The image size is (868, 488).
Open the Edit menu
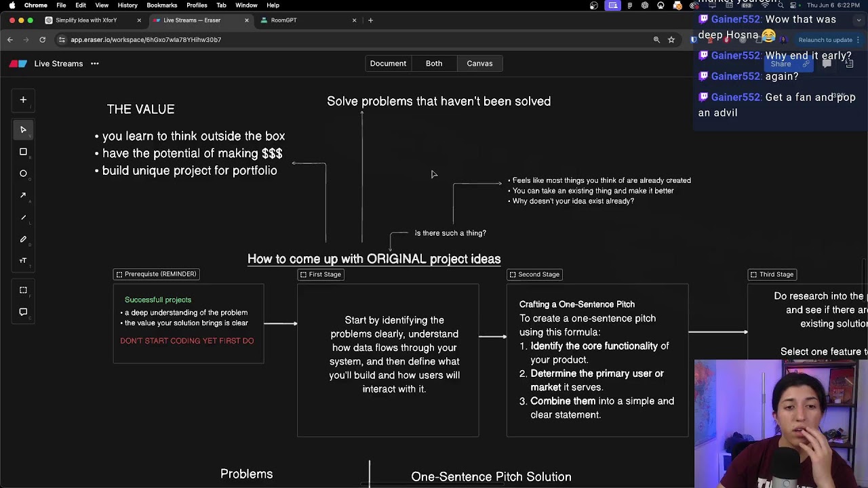coord(81,5)
